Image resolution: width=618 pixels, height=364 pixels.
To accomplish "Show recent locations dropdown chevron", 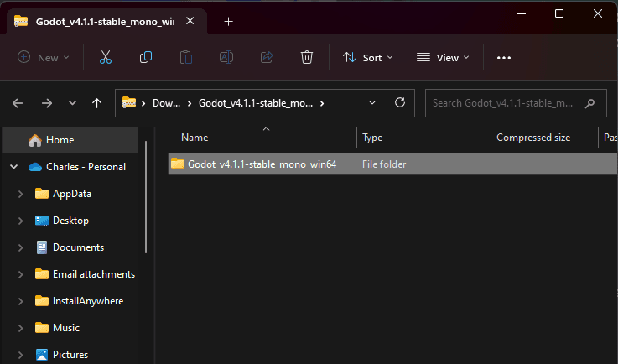I will click(72, 103).
